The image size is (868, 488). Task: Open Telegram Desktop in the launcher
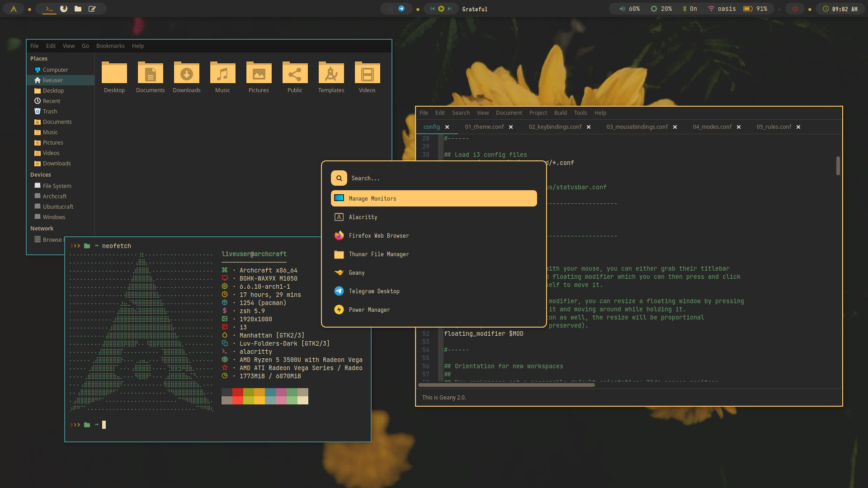pos(374,291)
